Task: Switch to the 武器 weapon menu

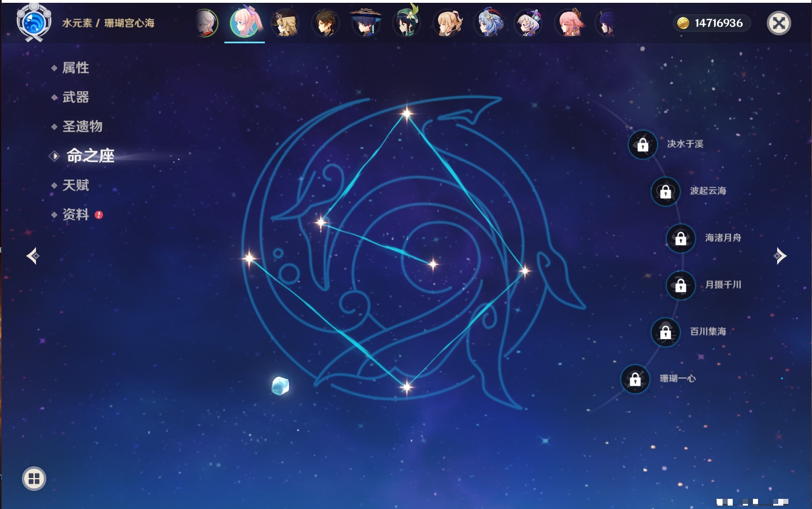Action: [75, 97]
